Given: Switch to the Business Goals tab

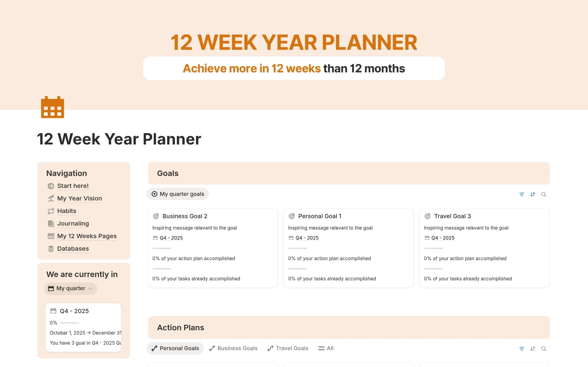Looking at the screenshot, I should click(x=233, y=348).
